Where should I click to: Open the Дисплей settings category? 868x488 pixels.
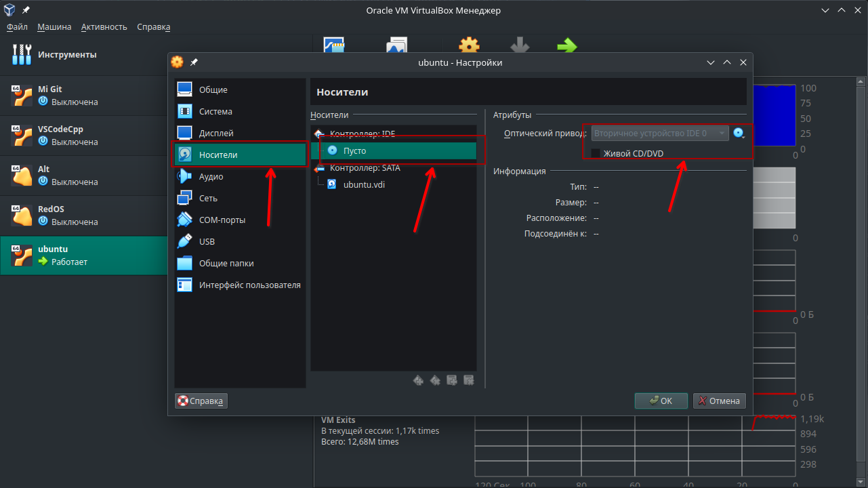tap(215, 134)
